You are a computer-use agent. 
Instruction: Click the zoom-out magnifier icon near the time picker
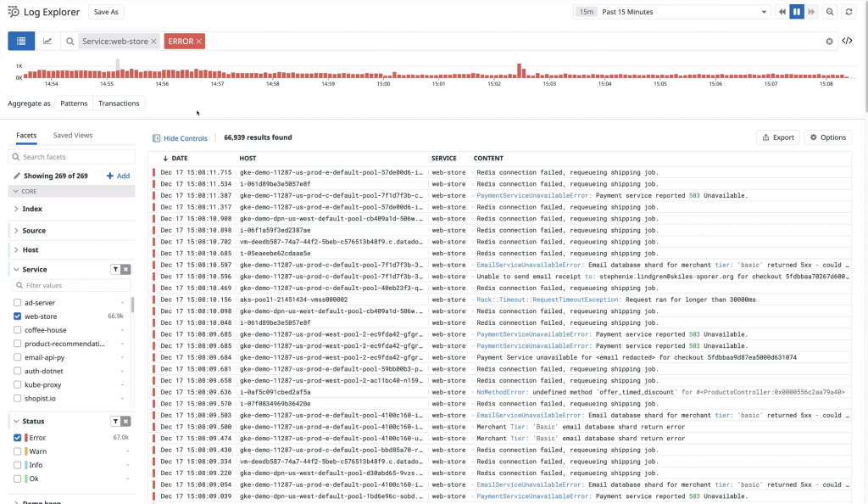point(829,11)
